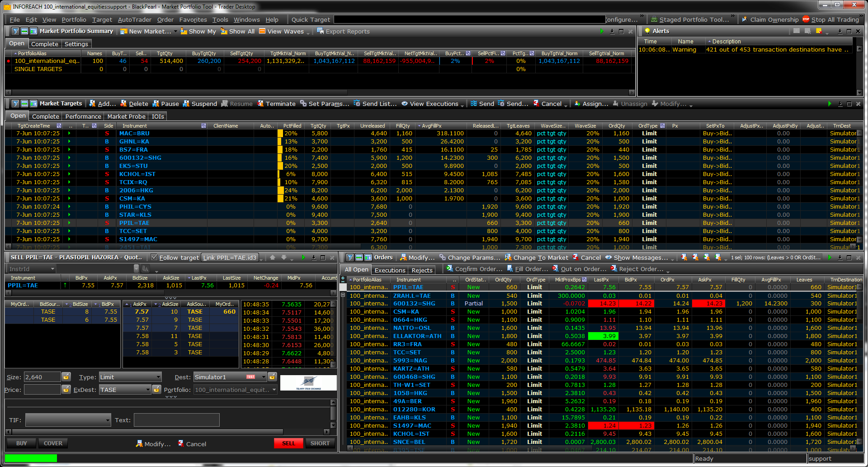
Task: Switch to the Market Probe tab
Action: click(126, 116)
